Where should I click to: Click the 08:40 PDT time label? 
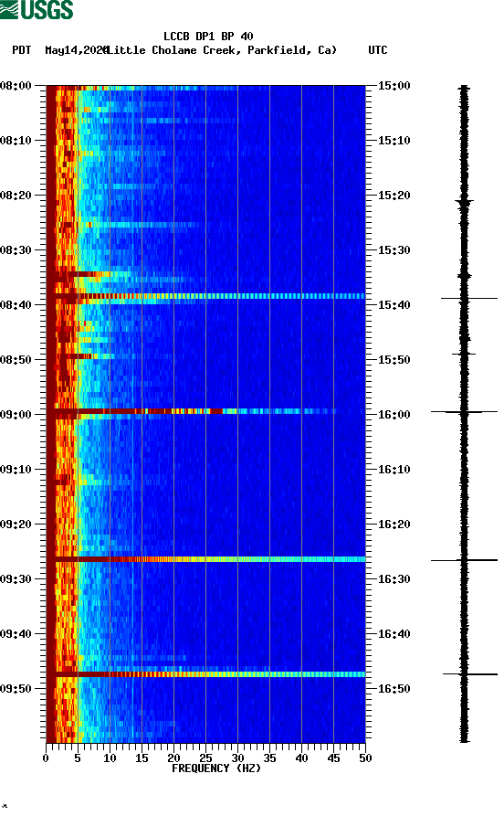(x=16, y=305)
